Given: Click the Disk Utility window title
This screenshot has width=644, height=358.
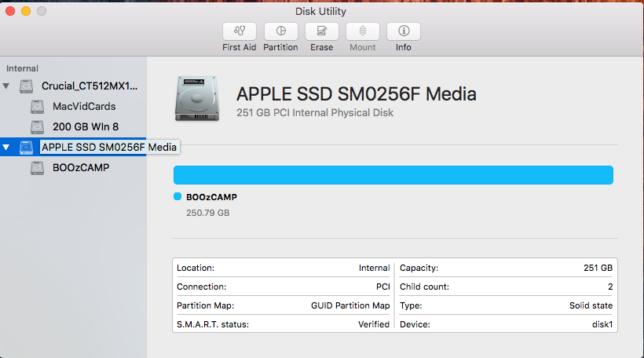Looking at the screenshot, I should pyautogui.click(x=320, y=12).
